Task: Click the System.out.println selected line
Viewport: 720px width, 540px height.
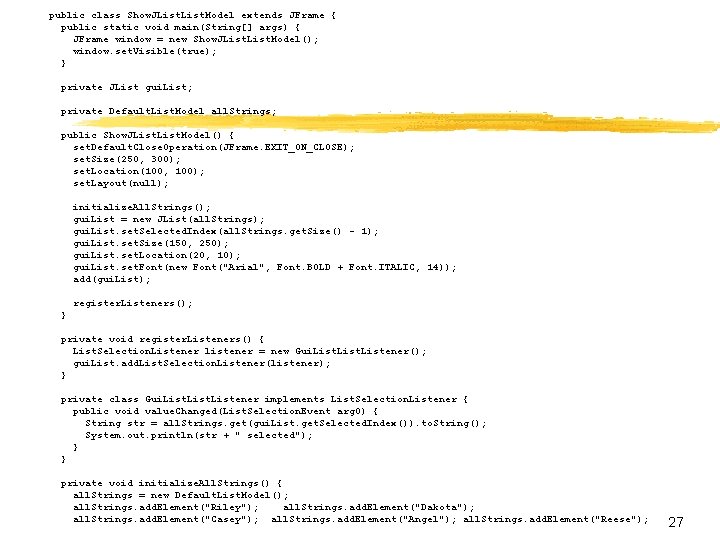Action: click(x=199, y=435)
